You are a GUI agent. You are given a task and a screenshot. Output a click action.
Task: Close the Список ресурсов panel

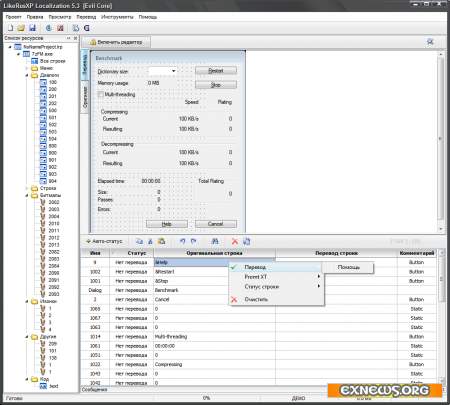(75, 38)
